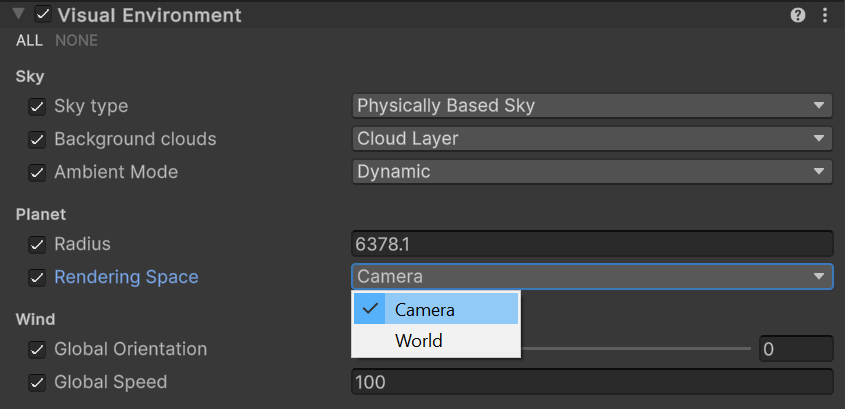Open the three-dot component options menu
Image resolution: width=845 pixels, height=409 pixels.
coord(825,15)
